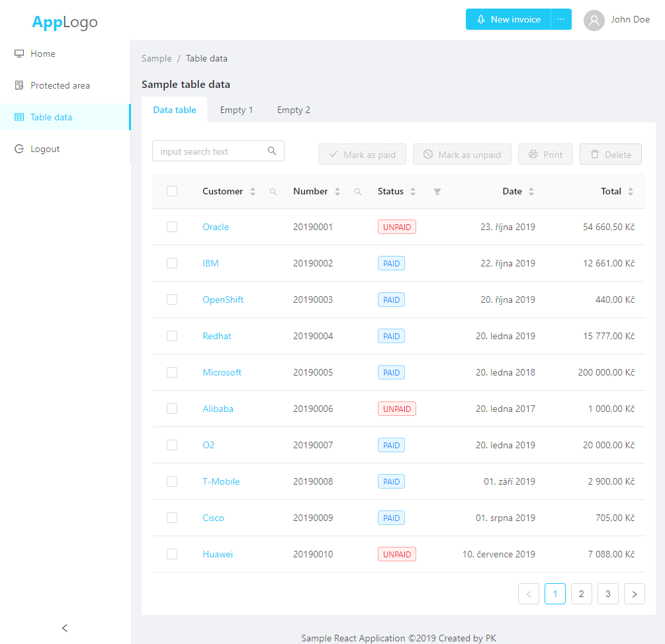Switch to the Data table tab
The height and width of the screenshot is (644, 665).
[x=174, y=110]
